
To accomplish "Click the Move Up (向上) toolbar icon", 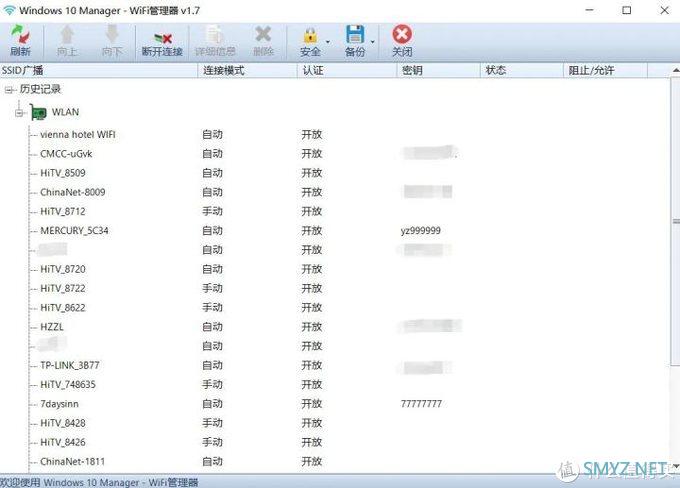I will 67,34.
